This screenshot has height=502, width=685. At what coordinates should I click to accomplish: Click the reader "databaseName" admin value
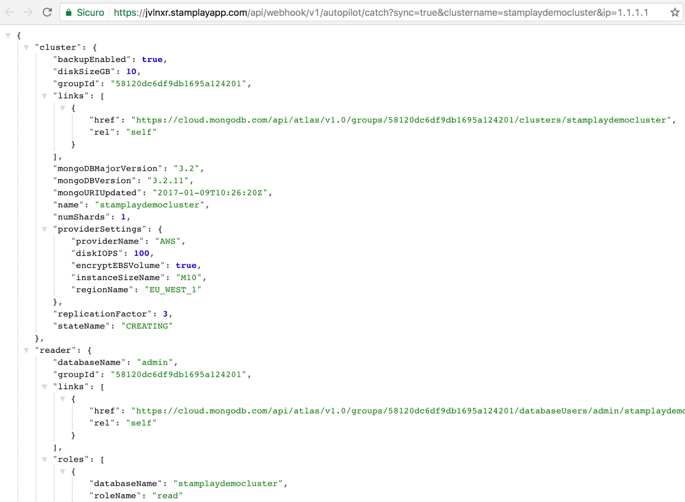click(x=155, y=362)
